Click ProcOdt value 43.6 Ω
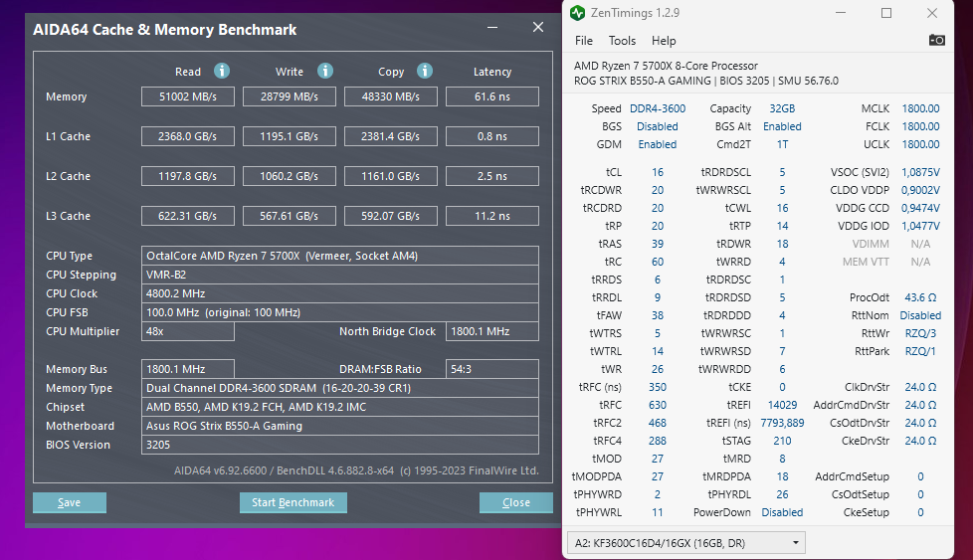 click(x=920, y=297)
